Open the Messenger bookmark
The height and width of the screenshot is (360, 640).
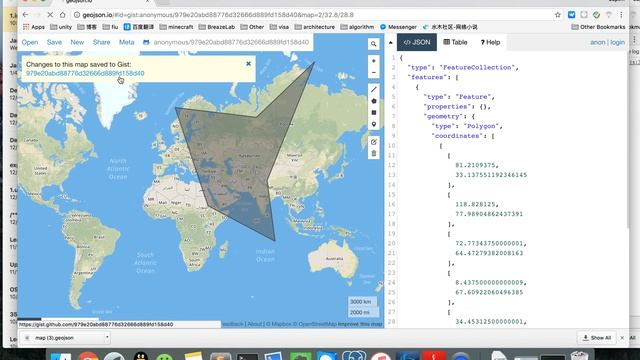pyautogui.click(x=398, y=27)
